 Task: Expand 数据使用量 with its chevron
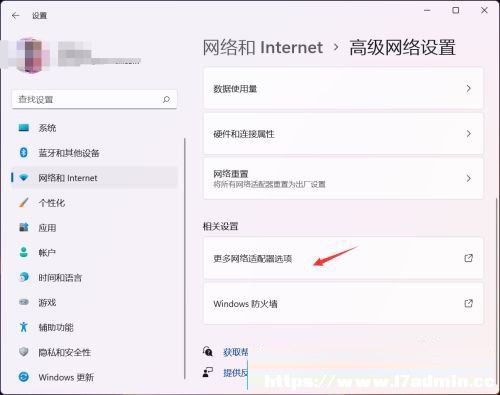(469, 88)
